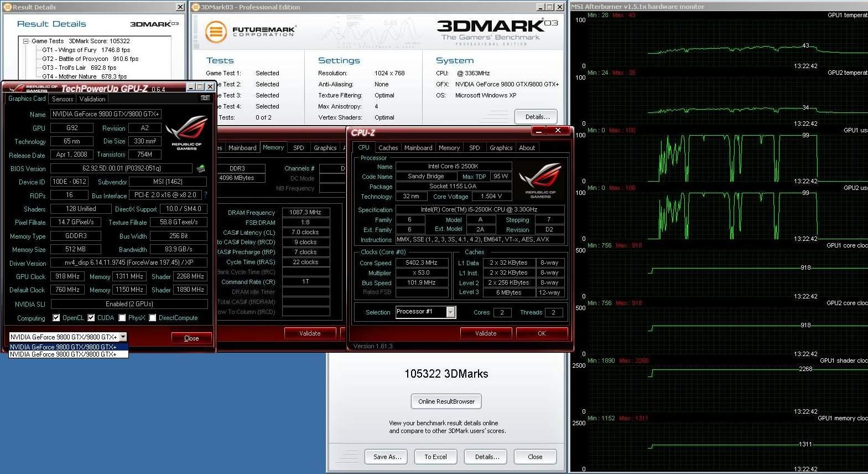Viewport: 868px width, 474px height.
Task: Click the 3DMark Score: 105322 tree text
Action: coord(99,41)
